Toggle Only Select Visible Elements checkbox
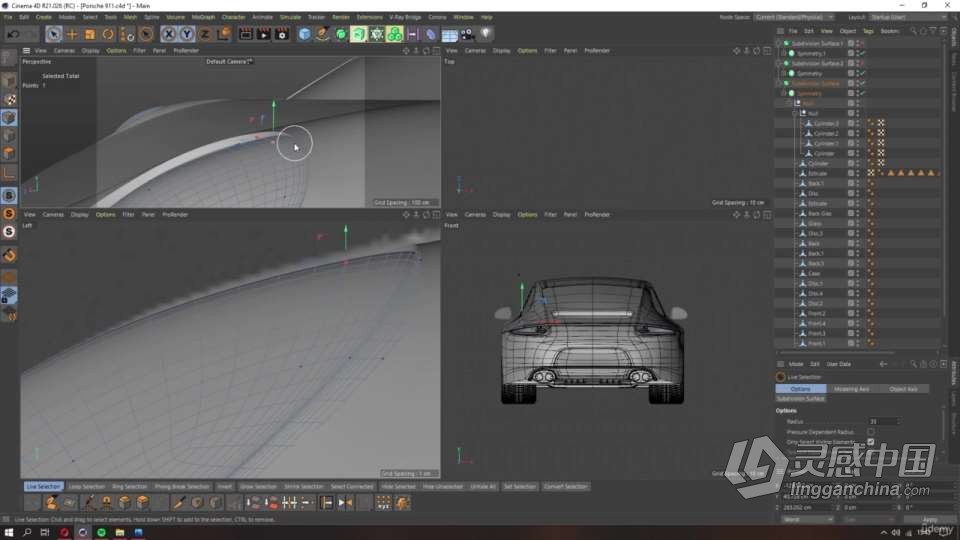 click(x=871, y=441)
